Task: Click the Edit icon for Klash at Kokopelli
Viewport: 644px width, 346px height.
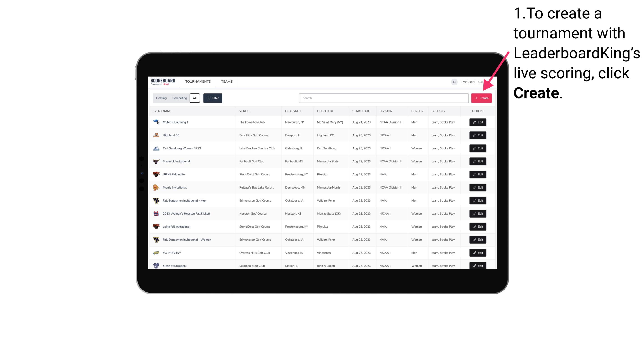Action: pyautogui.click(x=477, y=265)
